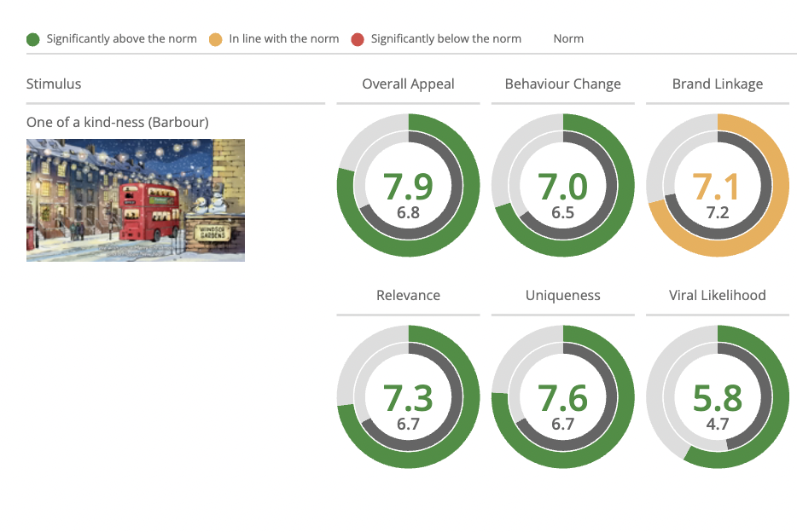Select the 7.2 norm value under Brand Linkage
This screenshot has width=797, height=532.
(717, 212)
